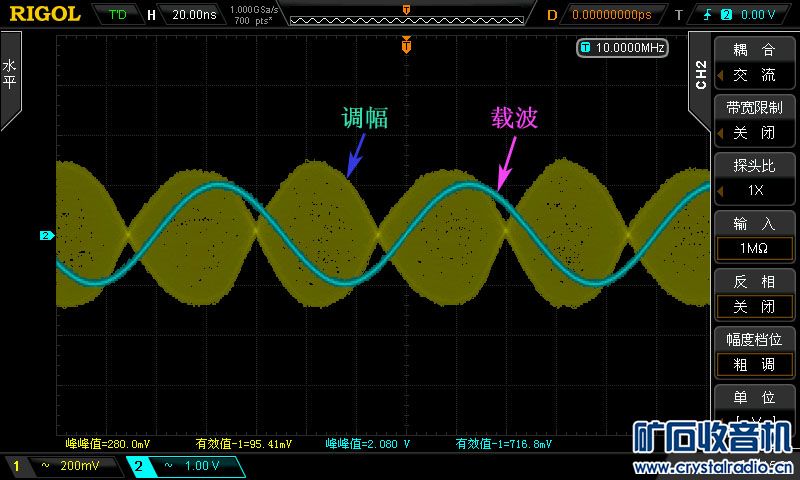
Task: Open the 水平 horizontal side tab
Action: (x=10, y=75)
